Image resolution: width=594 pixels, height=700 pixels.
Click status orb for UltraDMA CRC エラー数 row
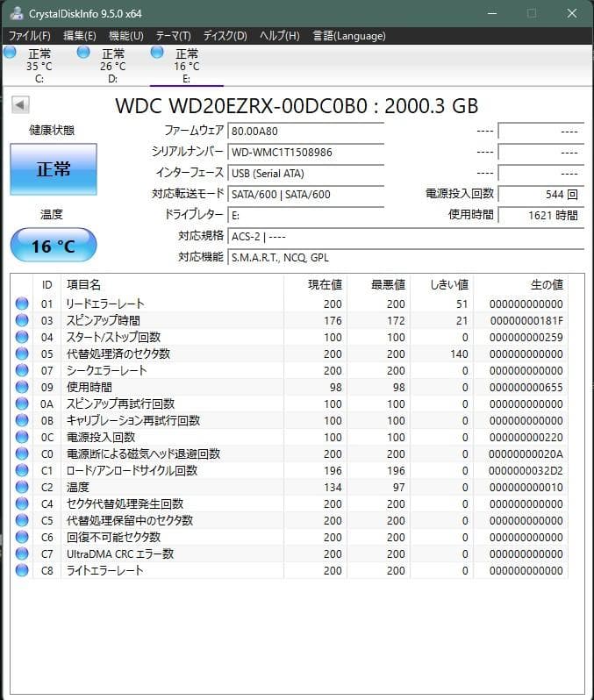click(22, 554)
